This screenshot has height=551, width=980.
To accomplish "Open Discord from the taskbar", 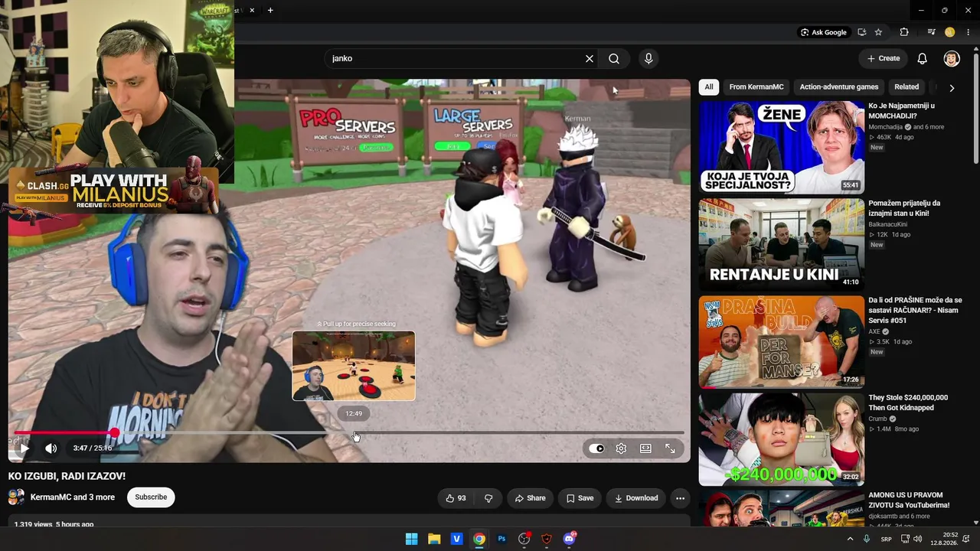I will click(x=569, y=539).
